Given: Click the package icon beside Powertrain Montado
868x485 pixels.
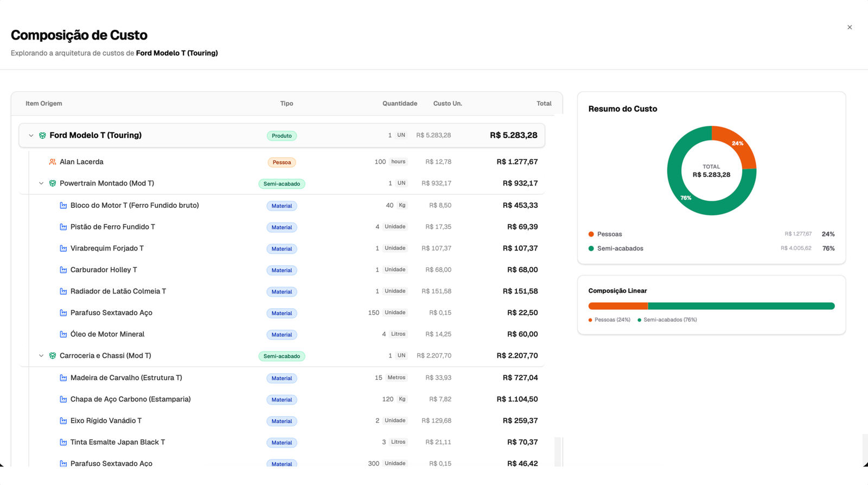Looking at the screenshot, I should coord(53,183).
